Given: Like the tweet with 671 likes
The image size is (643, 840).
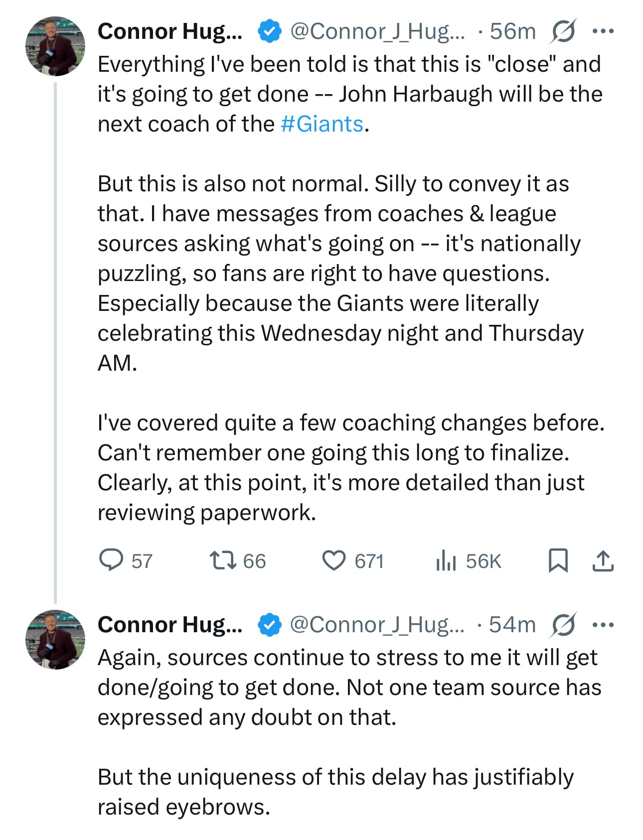Looking at the screenshot, I should tap(333, 560).
